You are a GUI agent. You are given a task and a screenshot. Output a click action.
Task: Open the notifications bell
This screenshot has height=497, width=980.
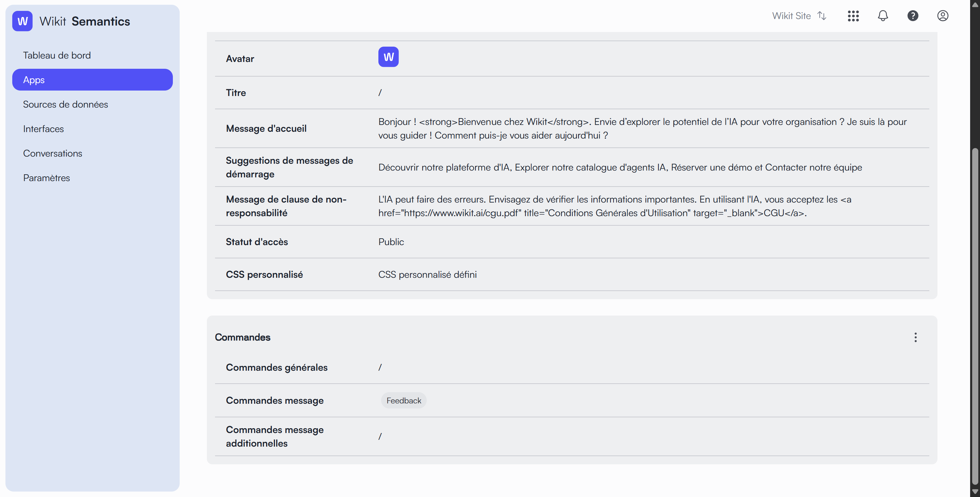(x=883, y=16)
